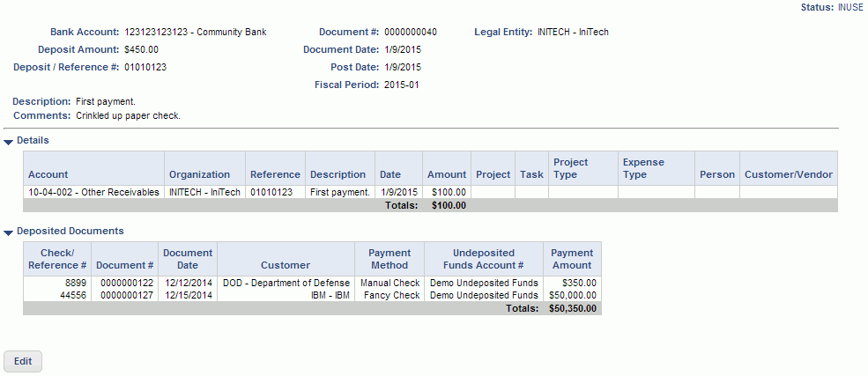Click the Check/Reference # column header

pos(57,259)
